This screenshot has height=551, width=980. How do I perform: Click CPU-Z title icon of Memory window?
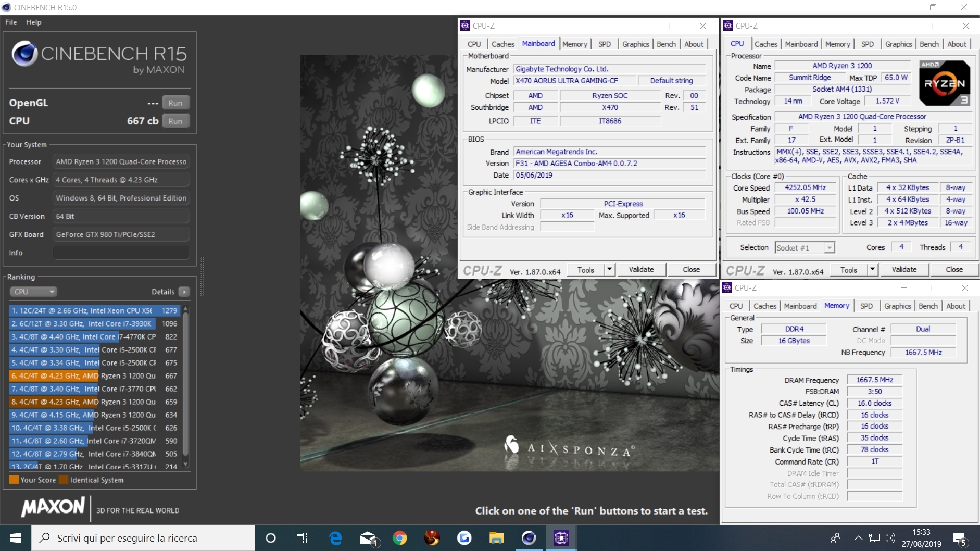click(727, 287)
